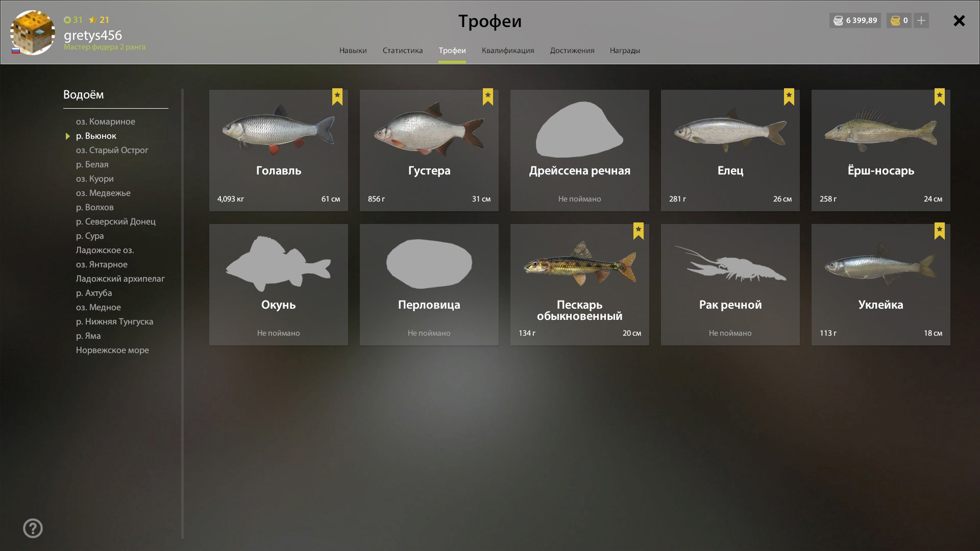Select оз. Комариное in the waterbody list
The width and height of the screenshot is (980, 551).
click(x=106, y=121)
